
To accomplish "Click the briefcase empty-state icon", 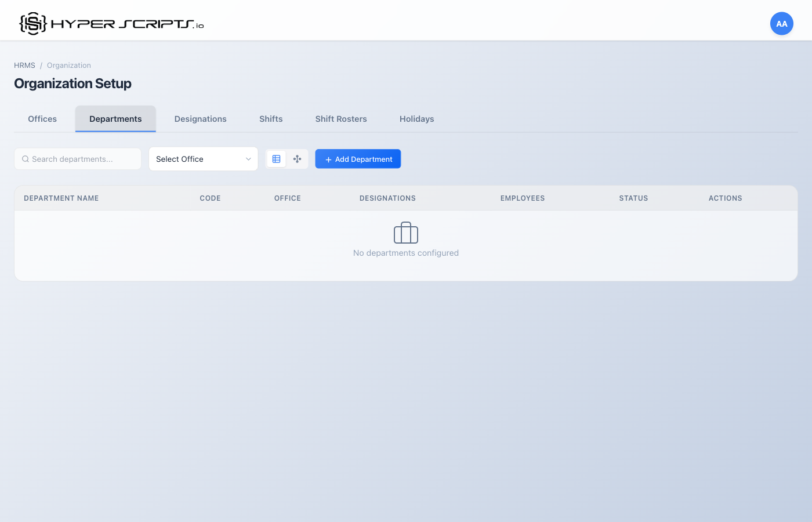I will click(405, 233).
